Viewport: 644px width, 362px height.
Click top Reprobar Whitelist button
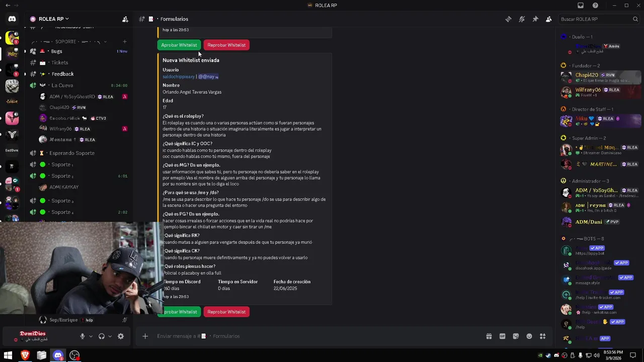(x=226, y=45)
